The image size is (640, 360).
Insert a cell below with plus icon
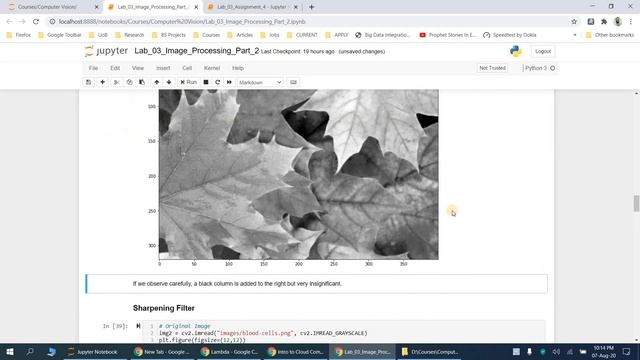(x=102, y=82)
